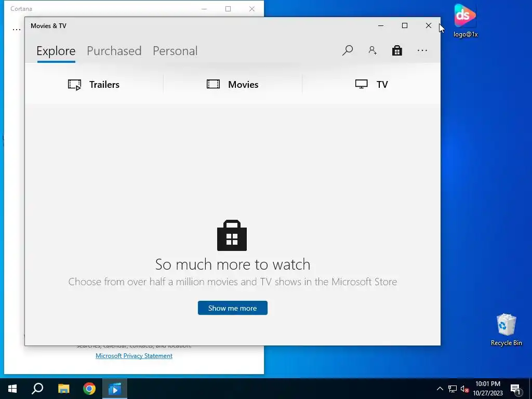The height and width of the screenshot is (399, 532).
Task: Select the Recycle Bin desktop icon
Action: 506,330
